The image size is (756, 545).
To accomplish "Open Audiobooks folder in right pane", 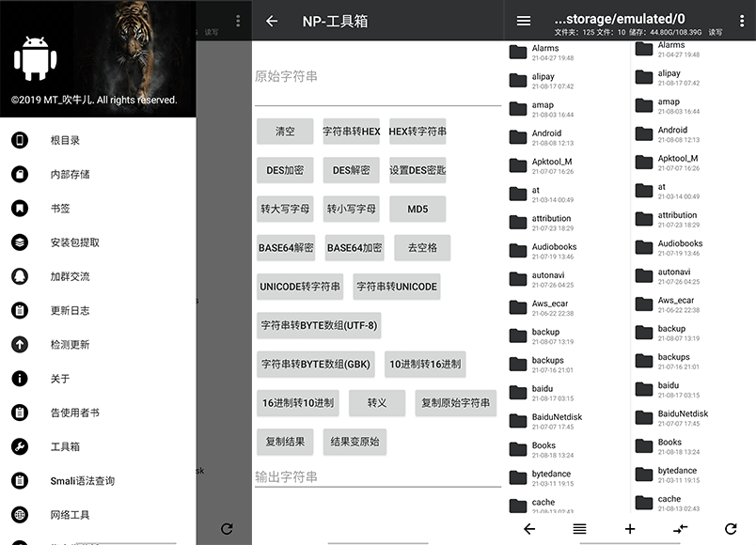I will pyautogui.click(x=692, y=248).
